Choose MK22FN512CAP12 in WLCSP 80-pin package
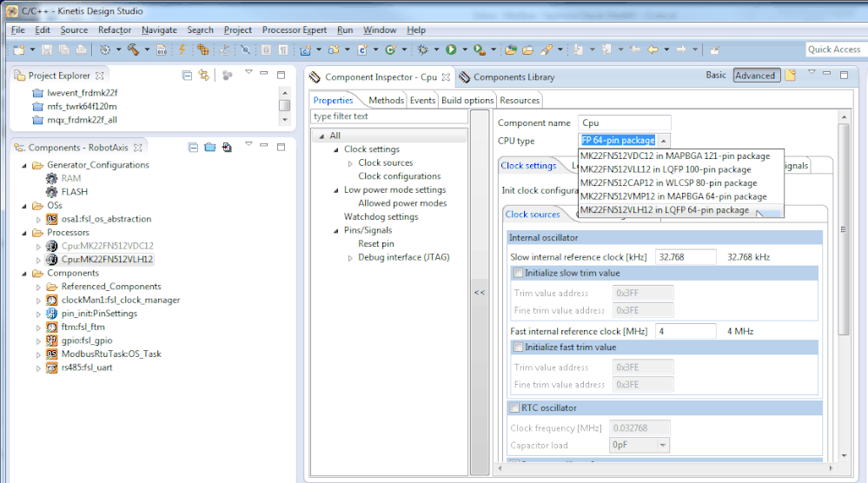Screen dimensions: 868x483 click(x=680, y=182)
